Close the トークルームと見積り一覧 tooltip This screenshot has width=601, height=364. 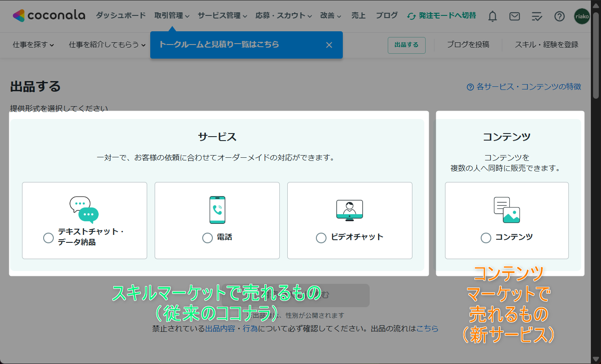tap(329, 45)
